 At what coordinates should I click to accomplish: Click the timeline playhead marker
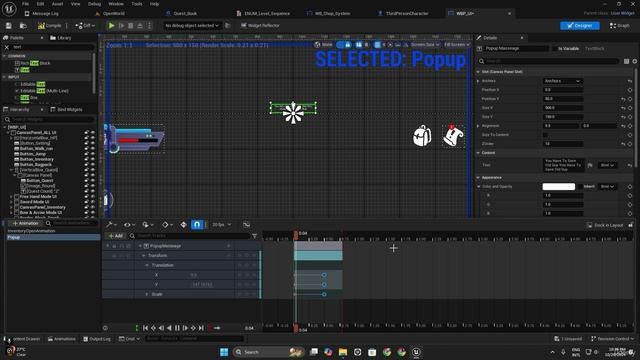[296, 234]
